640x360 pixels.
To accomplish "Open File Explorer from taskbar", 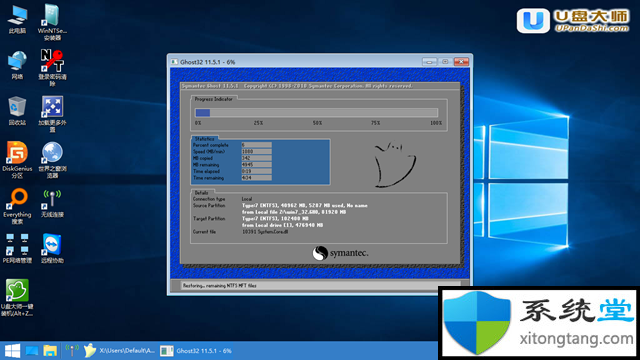I will coord(50,351).
